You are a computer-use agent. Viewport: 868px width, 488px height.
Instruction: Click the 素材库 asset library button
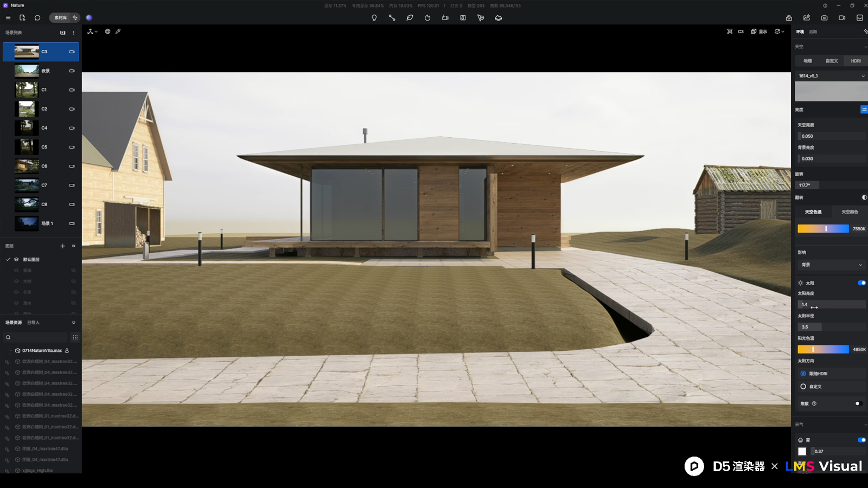click(60, 18)
